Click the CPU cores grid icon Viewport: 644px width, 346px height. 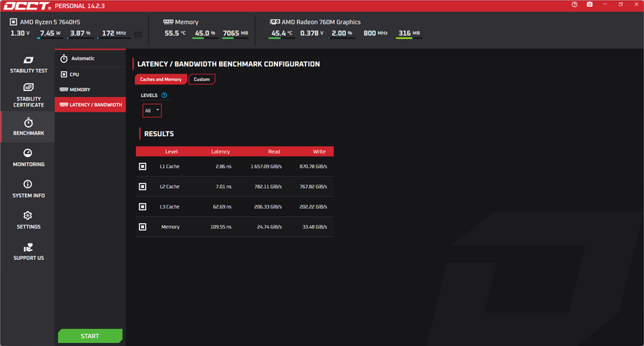(138, 35)
